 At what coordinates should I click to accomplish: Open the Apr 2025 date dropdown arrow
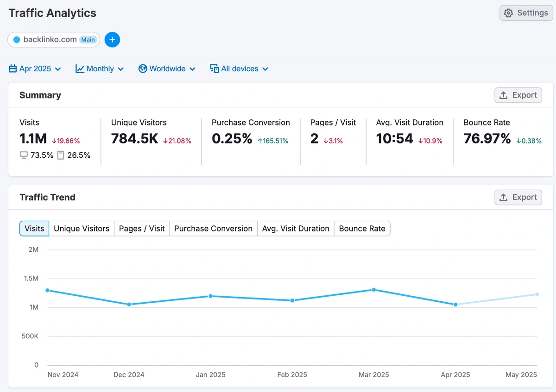[58, 69]
